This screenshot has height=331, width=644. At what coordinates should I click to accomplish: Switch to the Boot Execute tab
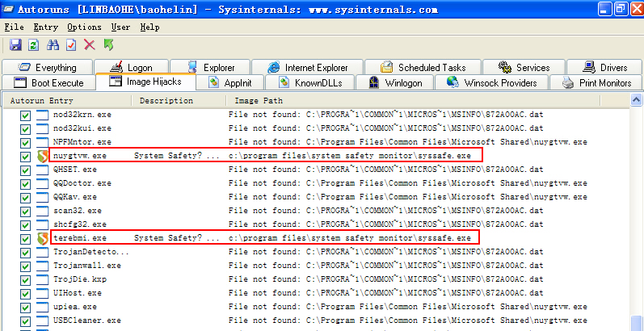click(x=48, y=82)
